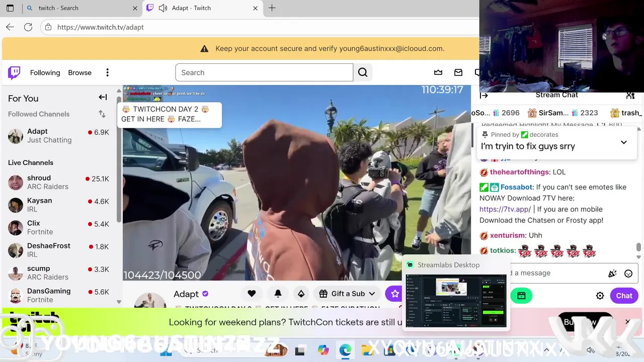Open DeshaeFrost live channel
Image resolution: width=644 pixels, height=362 pixels.
tap(58, 250)
